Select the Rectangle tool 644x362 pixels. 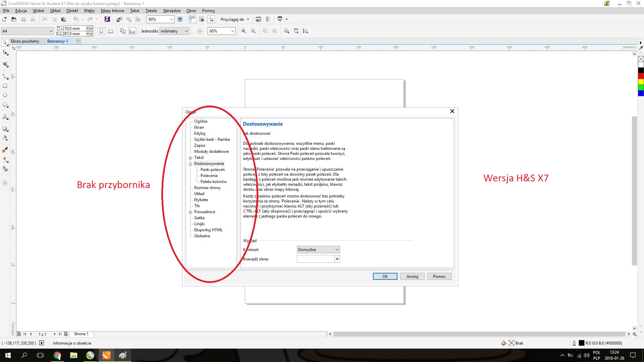(x=5, y=86)
